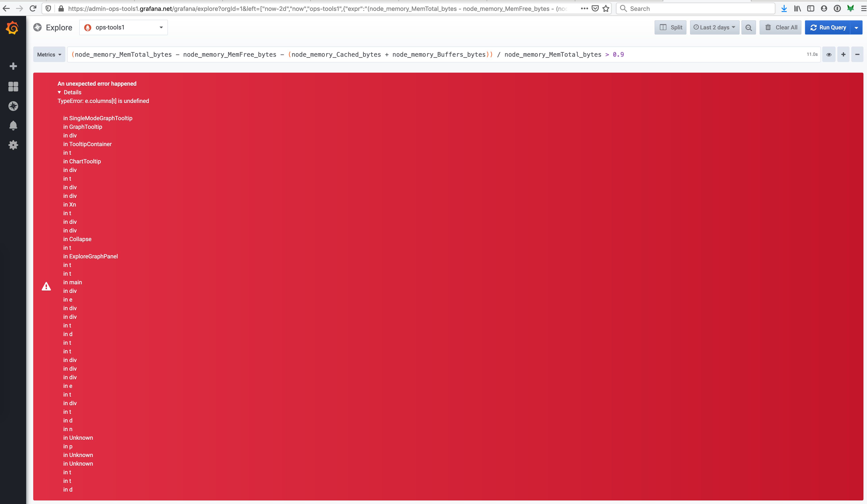Screen dimensions: 867x504
Task: Click the zoom out magnifier in toolbar
Action: (749, 27)
